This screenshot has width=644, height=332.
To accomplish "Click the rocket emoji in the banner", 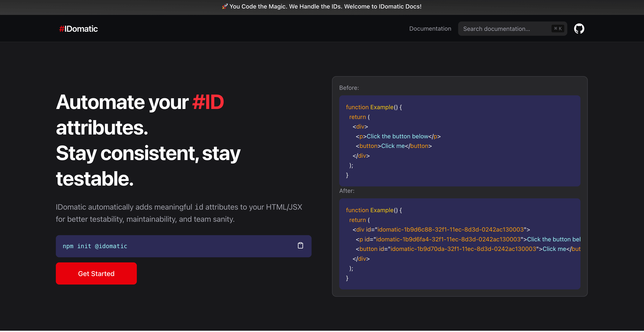I will pyautogui.click(x=225, y=6).
